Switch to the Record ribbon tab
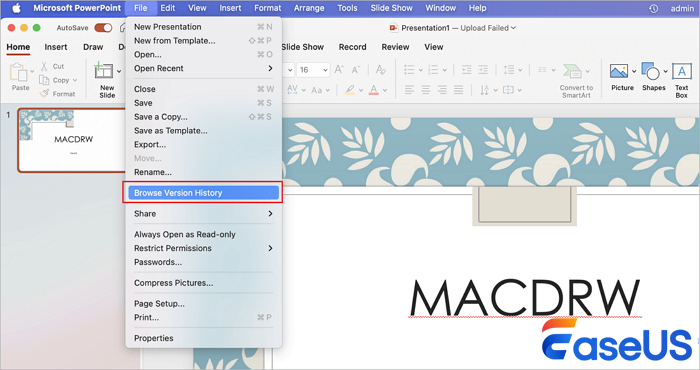Image resolution: width=700 pixels, height=370 pixels. click(x=352, y=47)
